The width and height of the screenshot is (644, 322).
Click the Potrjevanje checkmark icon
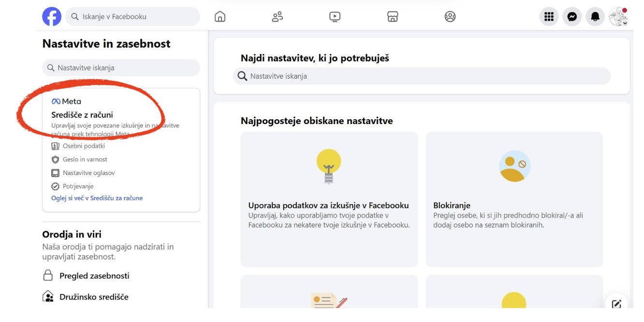pyautogui.click(x=55, y=186)
